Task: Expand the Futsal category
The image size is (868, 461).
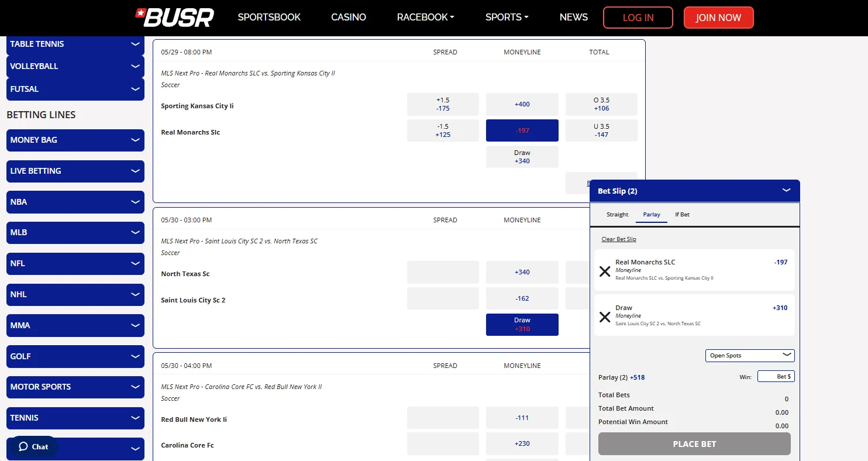Action: point(75,89)
